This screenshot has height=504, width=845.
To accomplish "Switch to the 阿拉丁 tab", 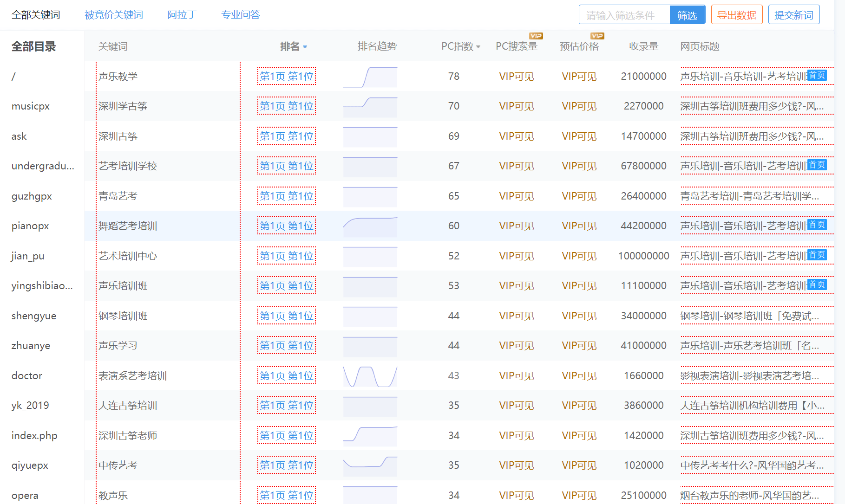I will [182, 15].
